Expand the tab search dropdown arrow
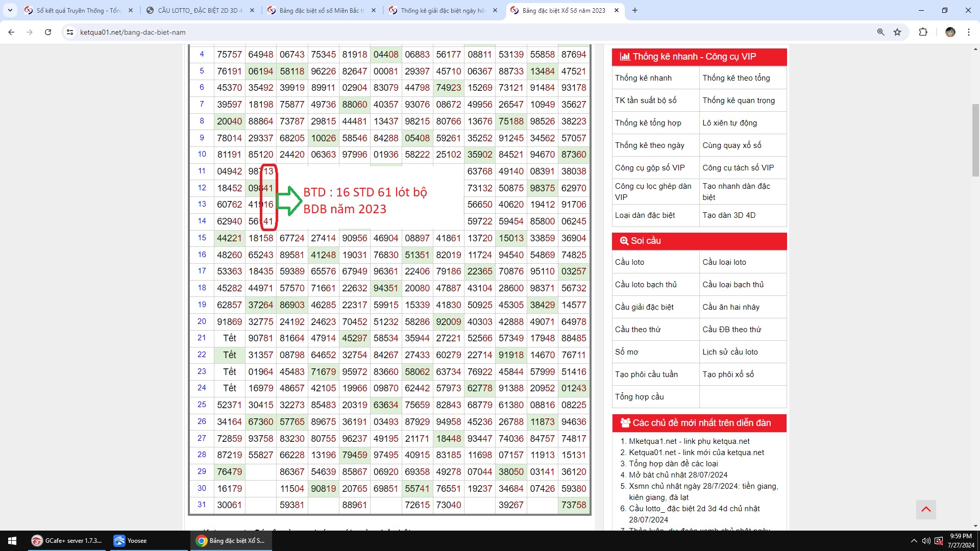The image size is (980, 551). [x=10, y=10]
